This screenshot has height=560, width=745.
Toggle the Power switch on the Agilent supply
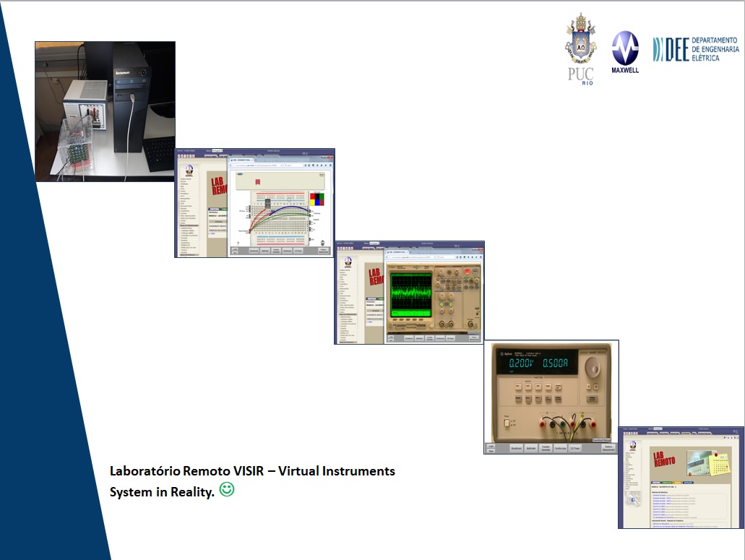pyautogui.click(x=507, y=423)
